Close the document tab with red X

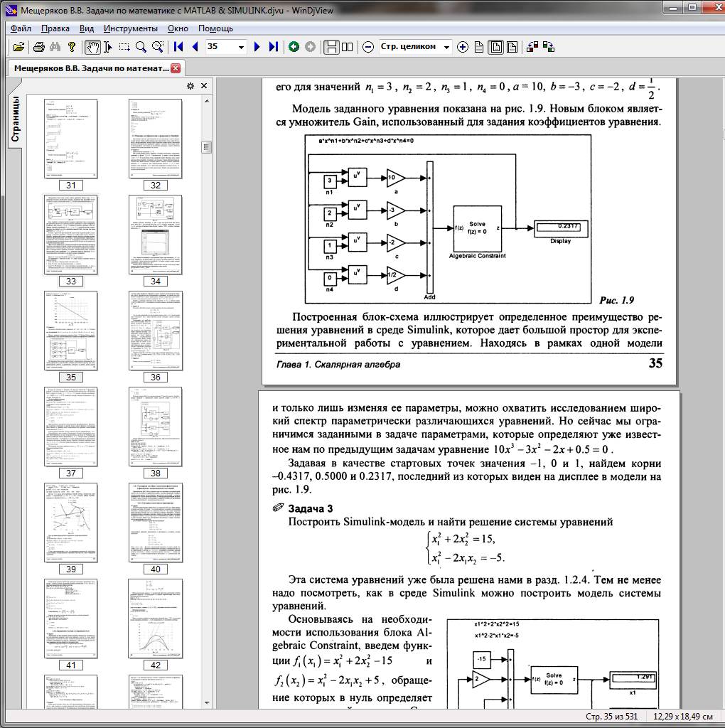(176, 68)
